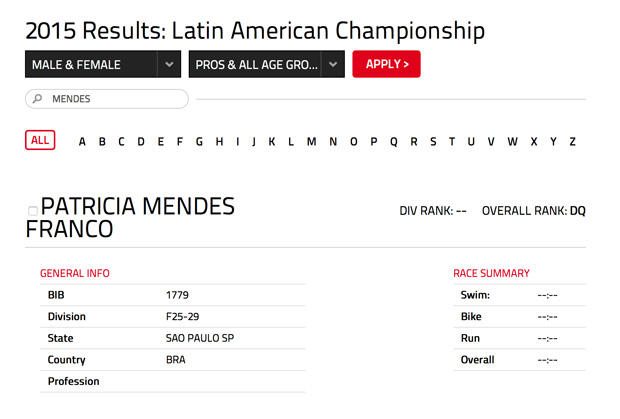Open the General Info section heading
620x419 pixels.
(x=75, y=273)
